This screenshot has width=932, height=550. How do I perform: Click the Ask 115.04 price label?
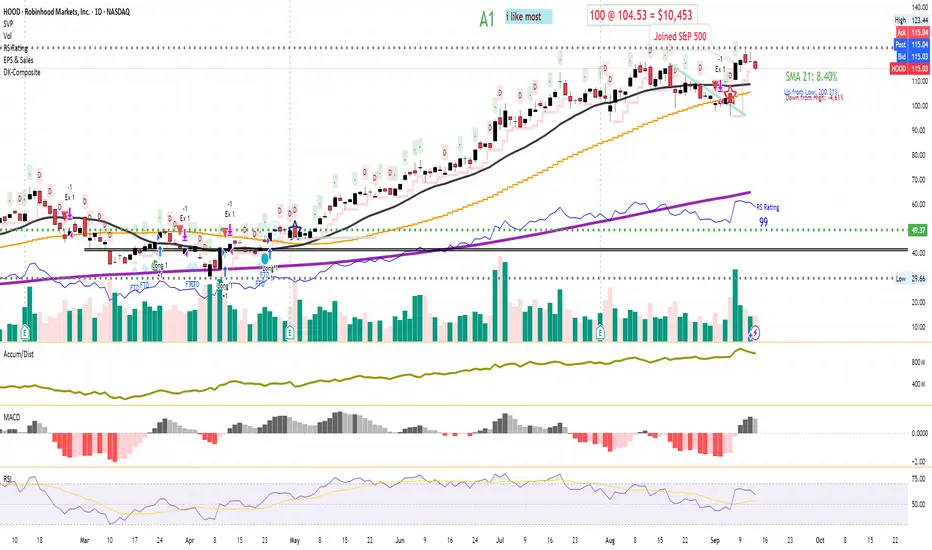(911, 32)
